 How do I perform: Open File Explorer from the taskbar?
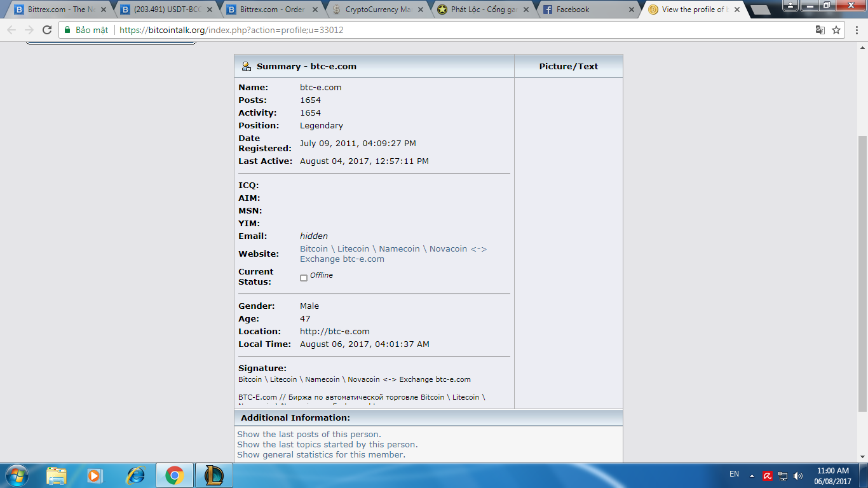pyautogui.click(x=57, y=475)
